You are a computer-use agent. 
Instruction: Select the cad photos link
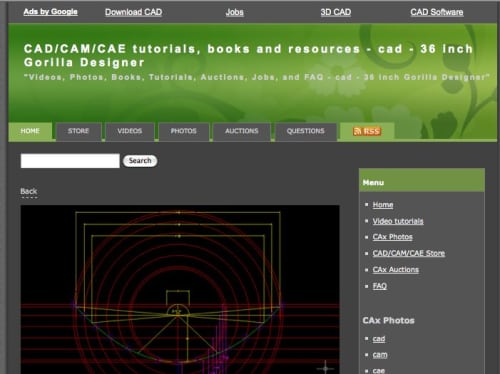[x=379, y=339]
